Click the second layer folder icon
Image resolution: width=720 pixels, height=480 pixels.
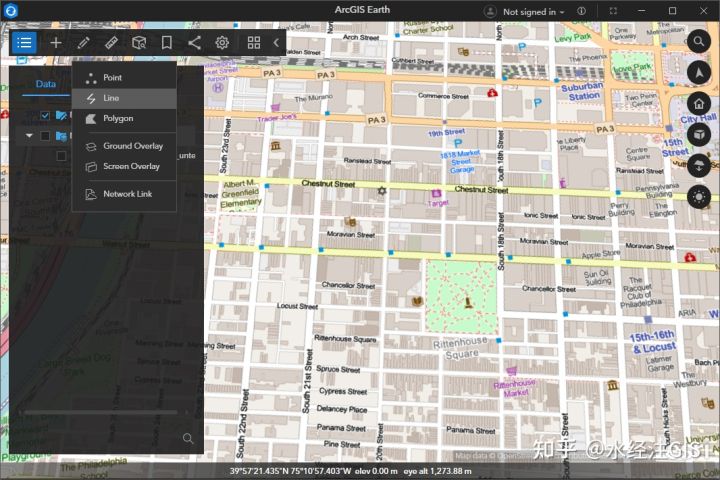61,136
